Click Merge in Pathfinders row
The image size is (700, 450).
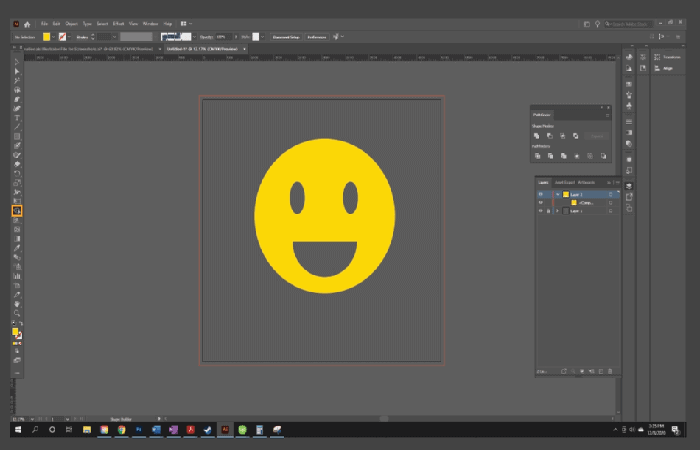click(x=564, y=156)
